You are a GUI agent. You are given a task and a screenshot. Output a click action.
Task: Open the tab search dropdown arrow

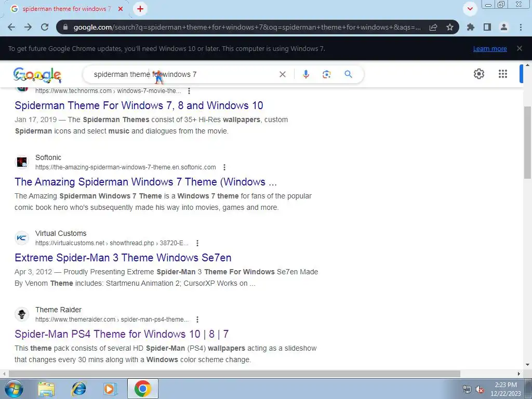pos(470,9)
